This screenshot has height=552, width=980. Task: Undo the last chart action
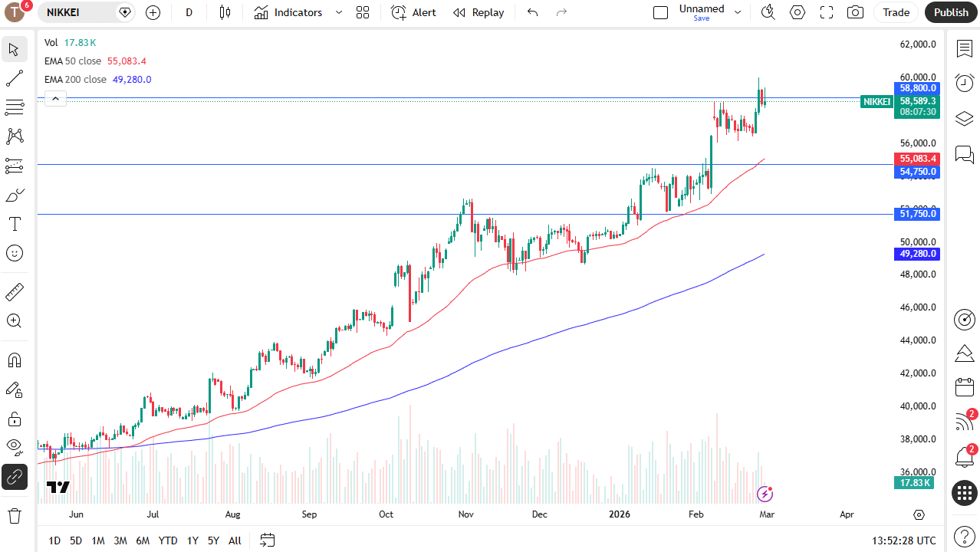click(x=533, y=12)
